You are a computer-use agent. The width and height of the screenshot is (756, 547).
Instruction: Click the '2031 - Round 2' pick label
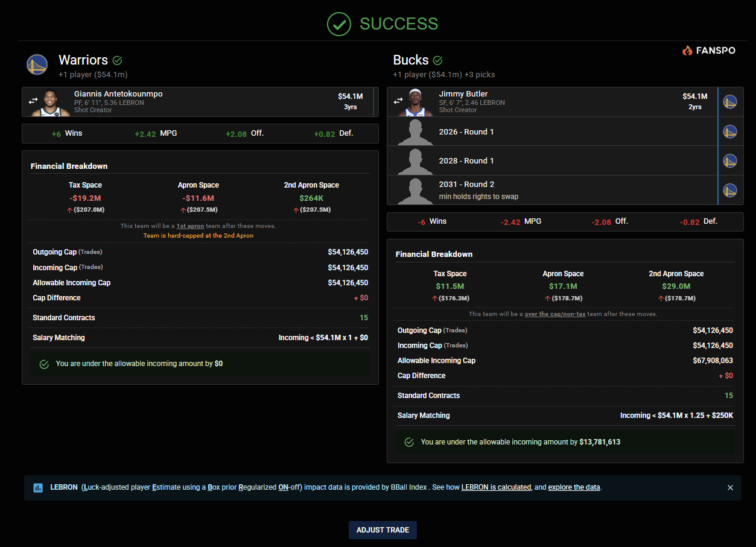[466, 185]
